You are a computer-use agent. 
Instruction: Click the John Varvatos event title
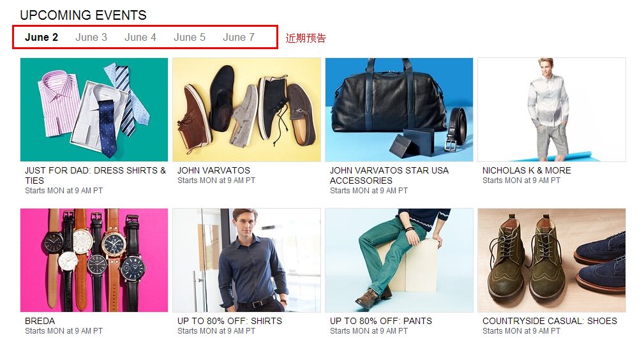pos(214,170)
